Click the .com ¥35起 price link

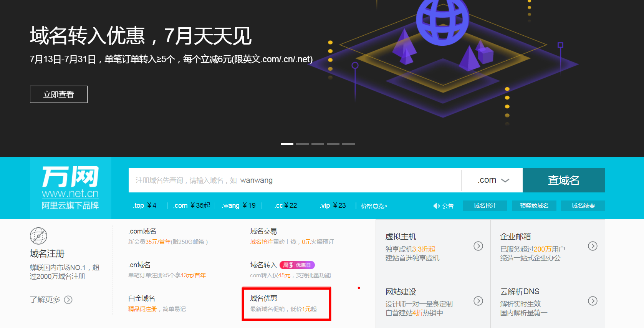point(192,205)
